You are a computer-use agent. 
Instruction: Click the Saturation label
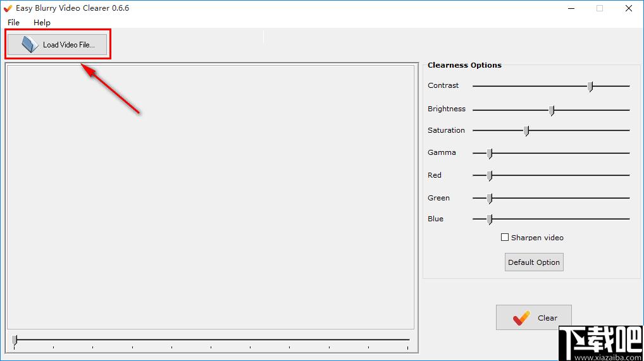(x=446, y=130)
